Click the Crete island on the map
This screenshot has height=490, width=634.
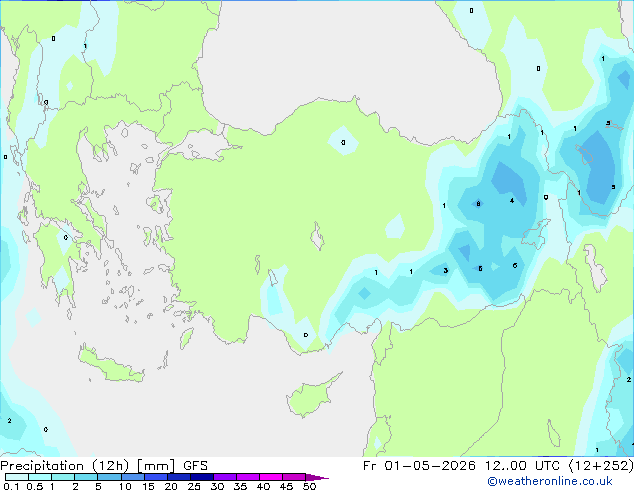[x=111, y=365]
